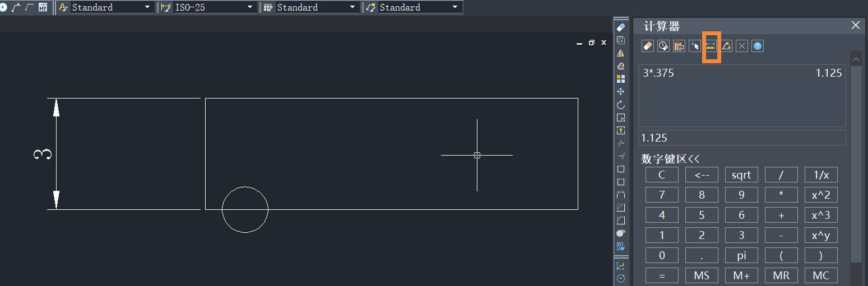
Task: Click the M+ memory add button
Action: [x=741, y=275]
